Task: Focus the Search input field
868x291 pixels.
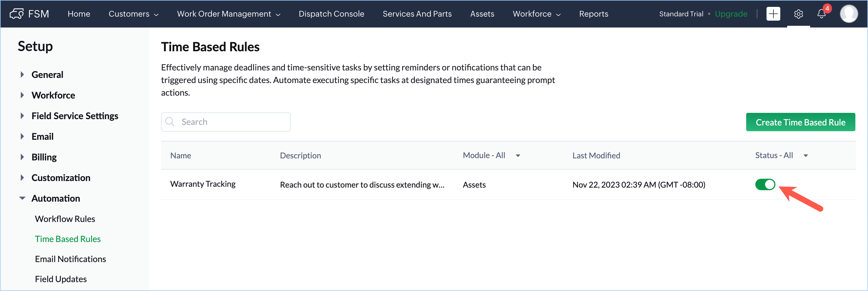Action: tap(232, 122)
